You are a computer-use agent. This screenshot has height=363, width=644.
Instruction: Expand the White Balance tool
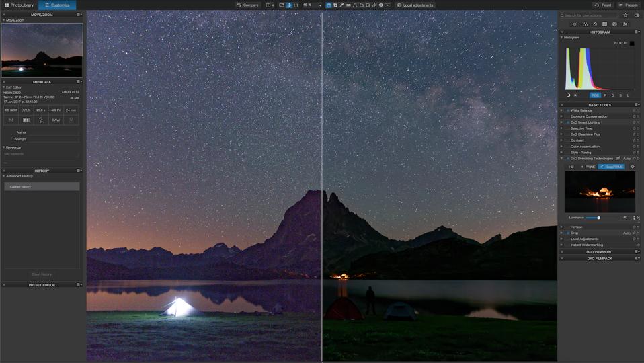click(561, 110)
